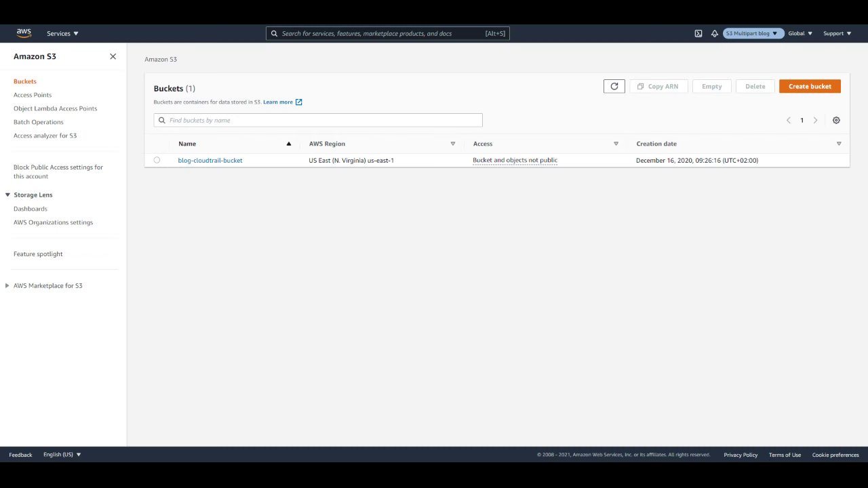Viewport: 868px width, 488px height.
Task: Open Storage Lens Dashboards
Action: pos(31,209)
